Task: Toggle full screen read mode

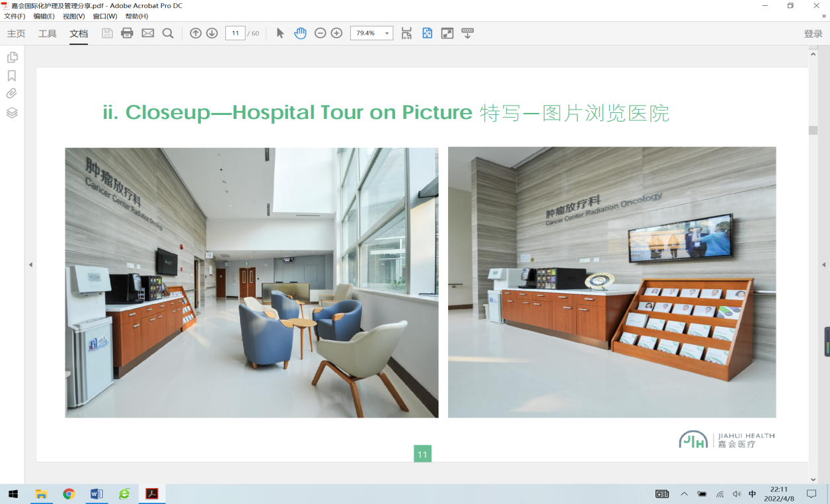Action: pyautogui.click(x=447, y=33)
